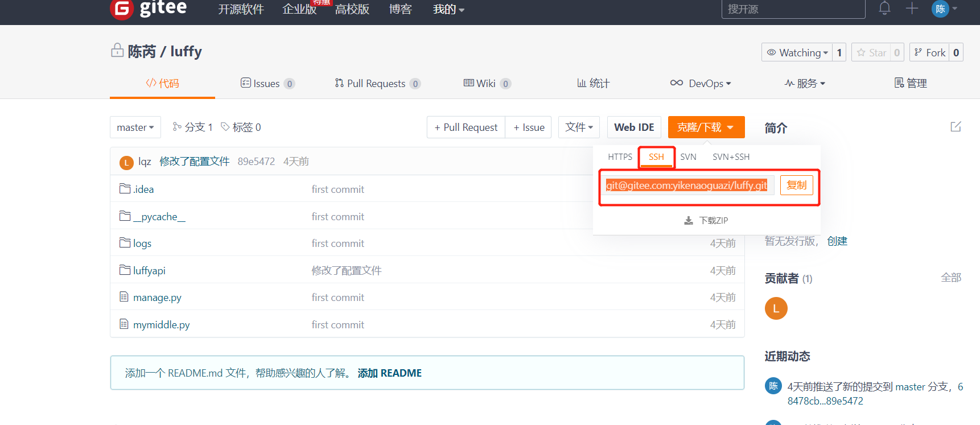Click the mymiddle.py file icon
The image size is (980, 425).
pos(124,324)
